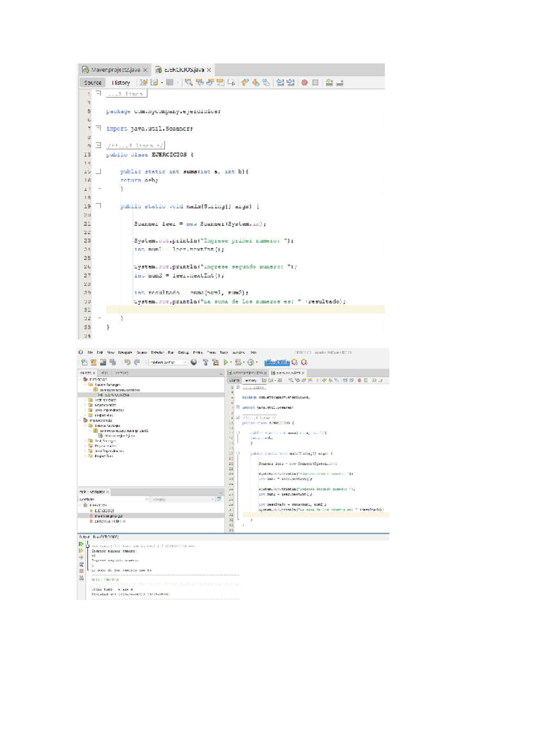The width and height of the screenshot is (535, 756).
Task: Open the Members dropdown in Navigator
Action: (114, 500)
